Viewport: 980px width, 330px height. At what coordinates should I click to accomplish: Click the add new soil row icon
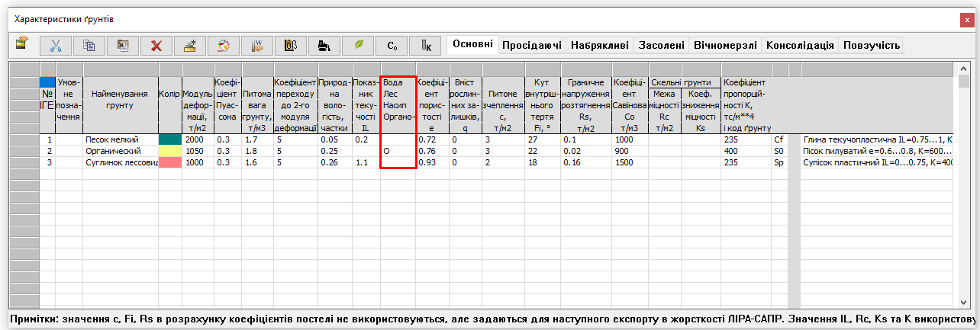(x=190, y=46)
